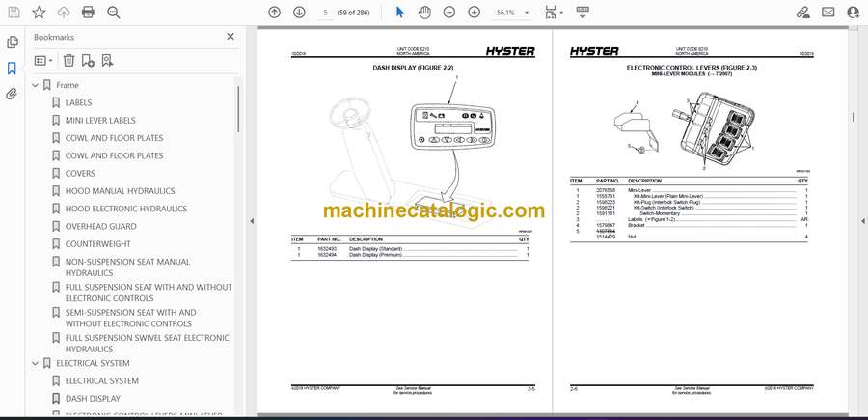Star the document with the bookmark star icon
Screen dimensions: 868x420
39,13
